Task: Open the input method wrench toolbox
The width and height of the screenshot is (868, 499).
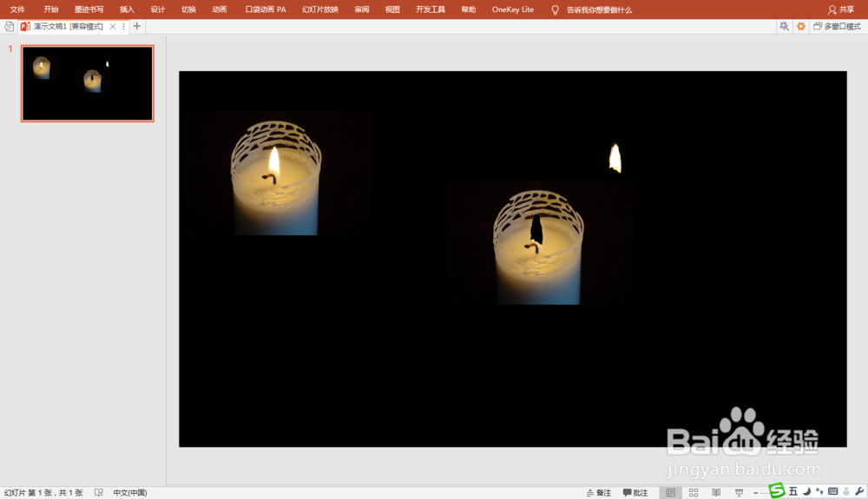Action: [859, 491]
